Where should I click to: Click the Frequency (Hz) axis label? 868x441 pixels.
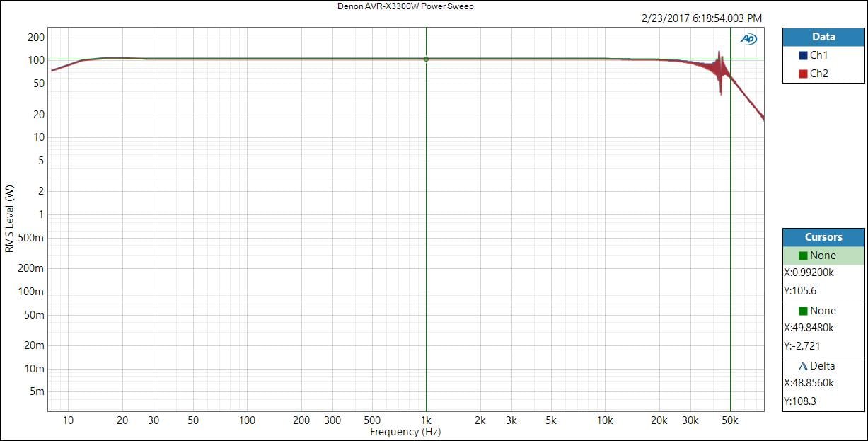[405, 431]
